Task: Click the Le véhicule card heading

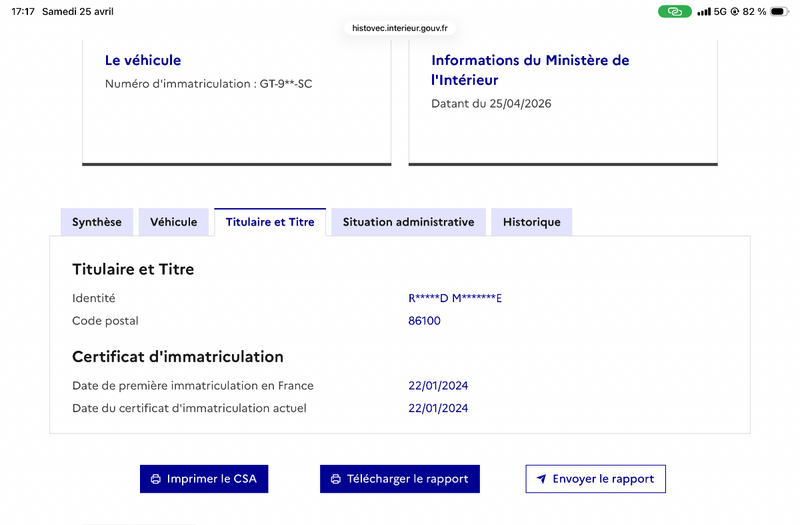Action: 143,60
